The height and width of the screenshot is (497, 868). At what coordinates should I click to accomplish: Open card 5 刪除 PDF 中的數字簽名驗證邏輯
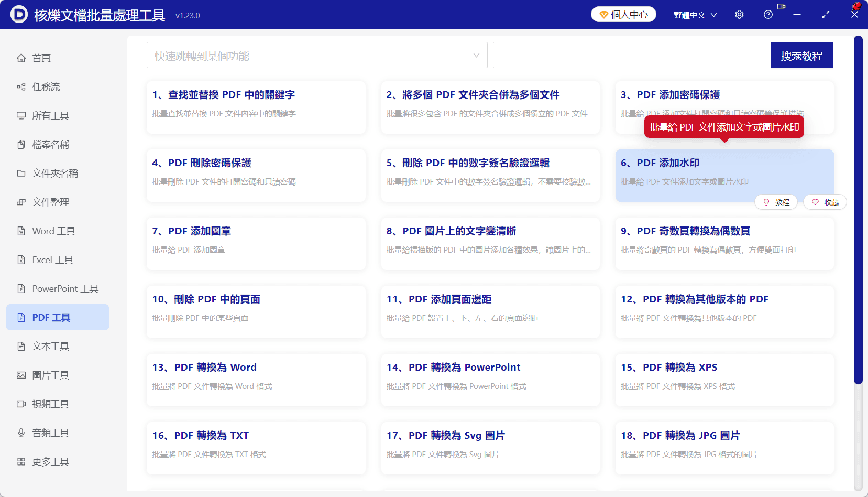coord(490,176)
